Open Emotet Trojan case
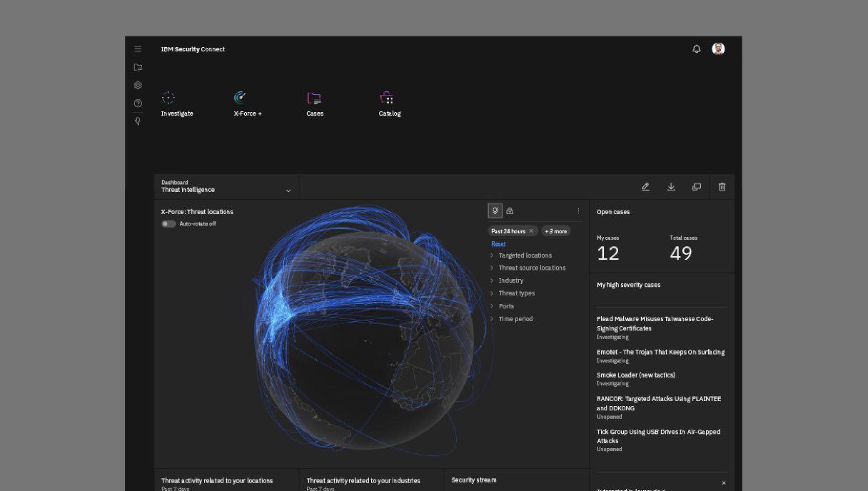Viewport: 868px width, 491px height. pyautogui.click(x=660, y=352)
